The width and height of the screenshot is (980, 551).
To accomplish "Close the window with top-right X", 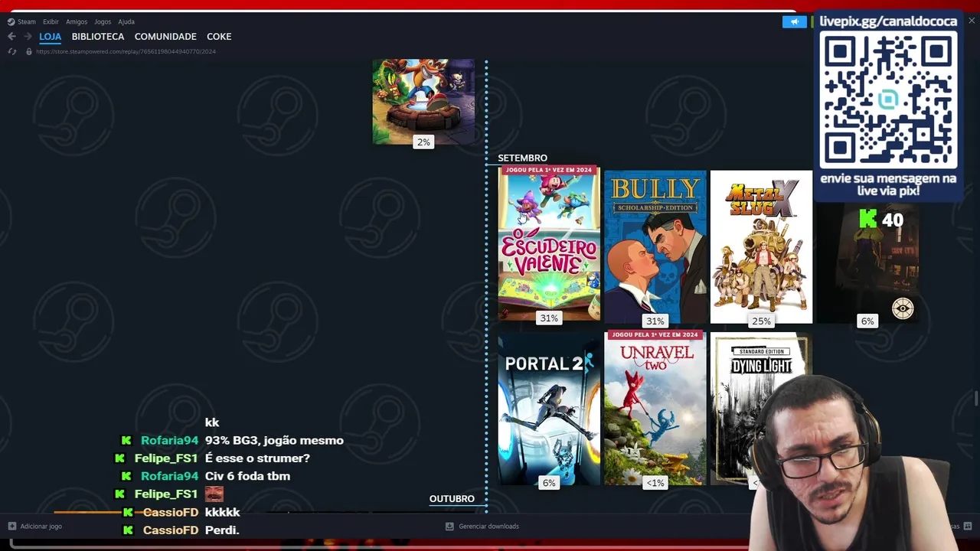I will point(972,21).
